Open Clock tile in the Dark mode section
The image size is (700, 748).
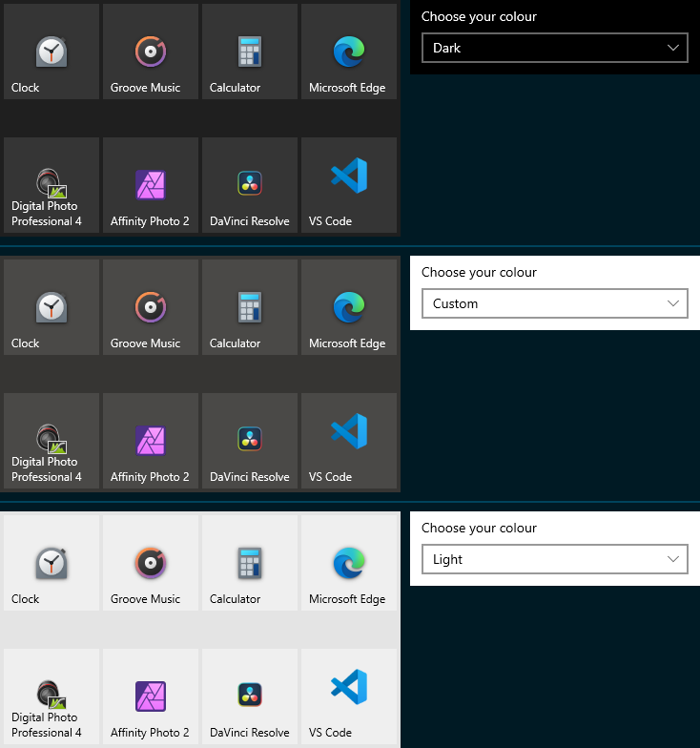[51, 52]
